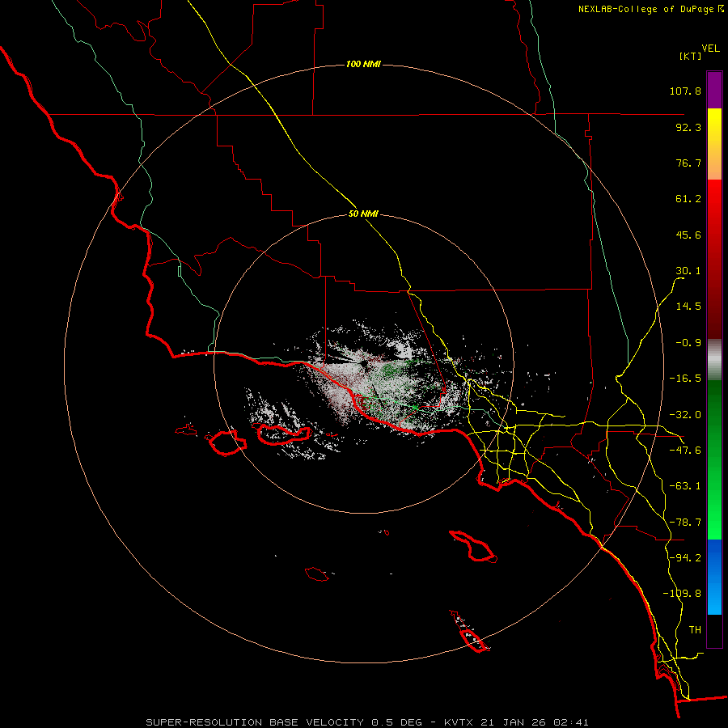The height and width of the screenshot is (728, 728).
Task: Select the -0.9 legend value
Action: 688,343
